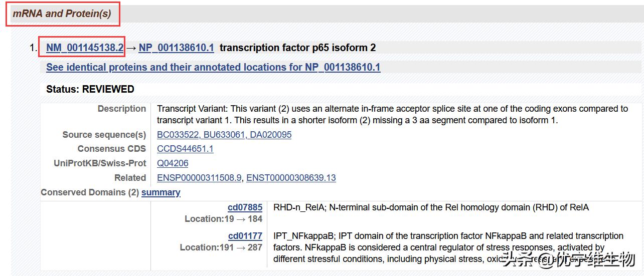Click the Location 19 → 184 text
Viewport: 644px width, 276px height.
pos(223,219)
